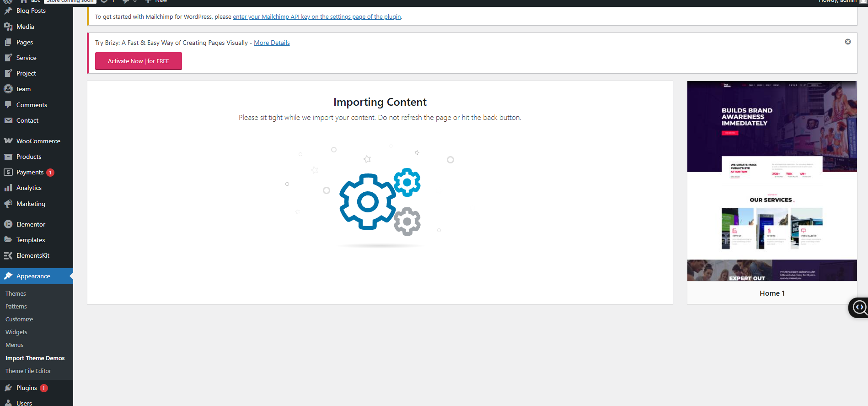Click the WooCommerce icon in sidebar
This screenshot has height=406, width=868.
click(8, 141)
